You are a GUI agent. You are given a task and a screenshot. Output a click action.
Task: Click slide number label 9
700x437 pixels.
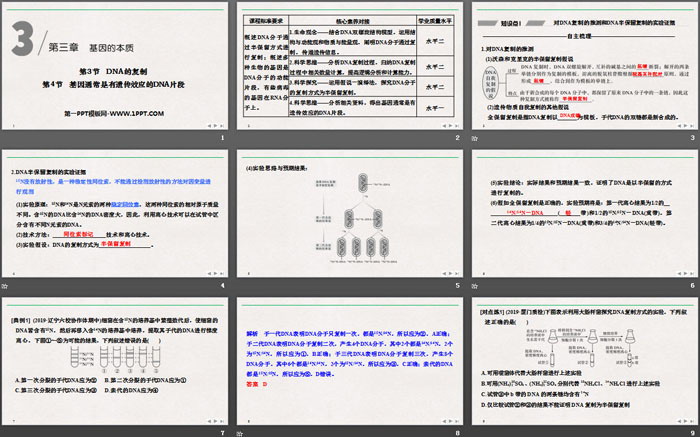click(x=692, y=433)
